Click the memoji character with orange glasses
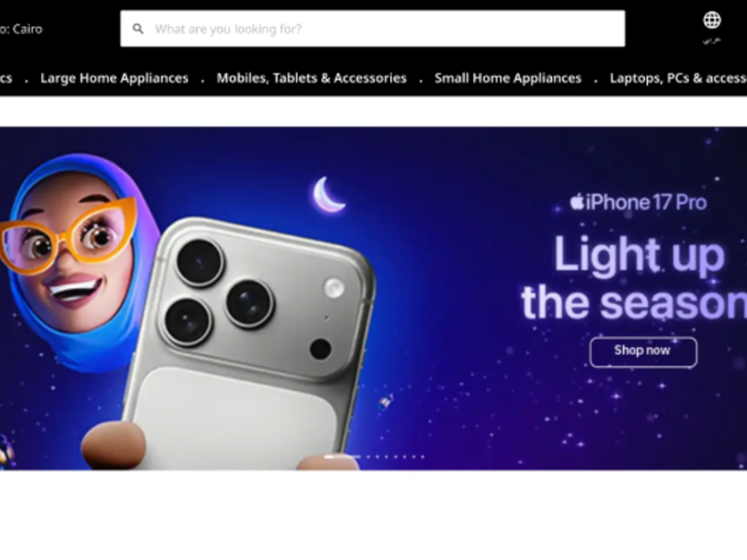The image size is (747, 560). 72,258
